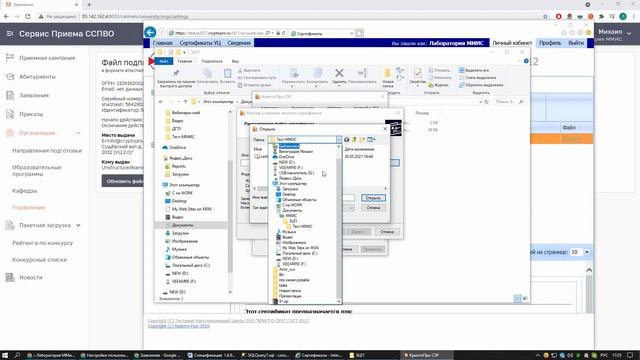
Task: Click the Выйти link on the CryptoPro site
Action: [576, 43]
